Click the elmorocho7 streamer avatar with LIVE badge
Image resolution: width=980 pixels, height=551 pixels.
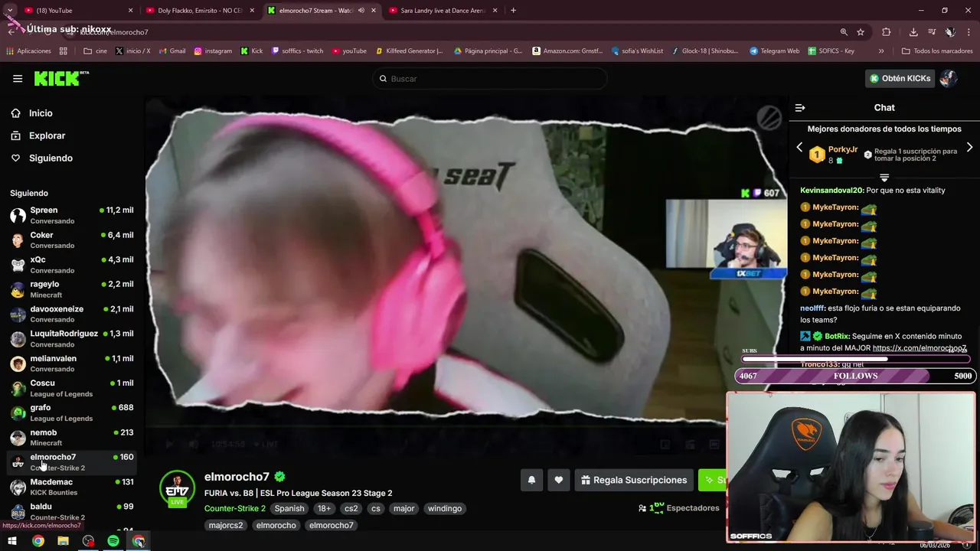177,488
